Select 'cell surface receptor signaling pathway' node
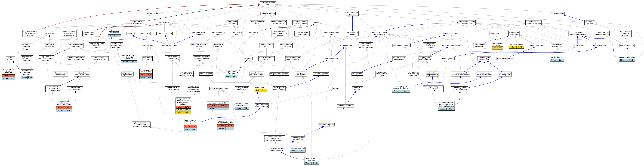The height and width of the screenshot is (166, 644). pyautogui.click(x=172, y=59)
